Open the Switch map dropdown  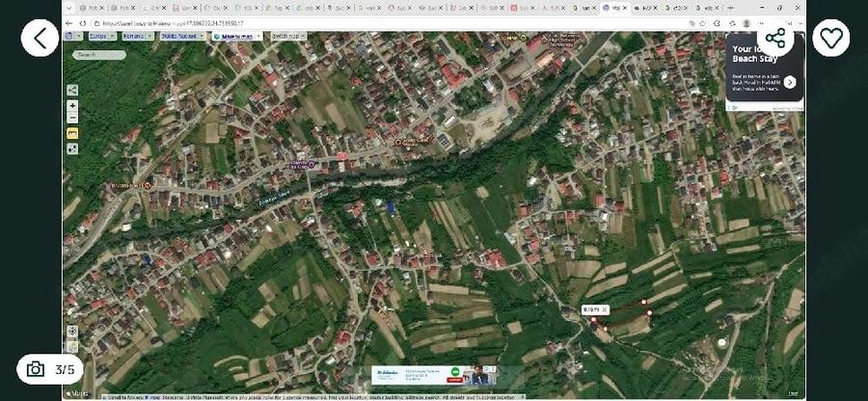point(288,36)
